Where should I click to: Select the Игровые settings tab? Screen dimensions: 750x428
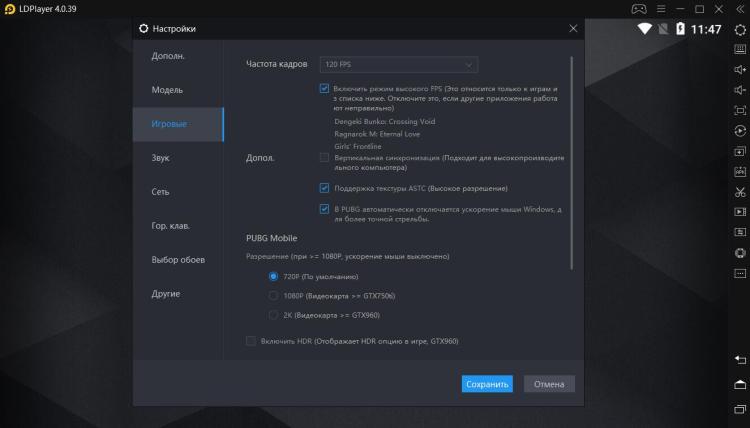[178, 124]
